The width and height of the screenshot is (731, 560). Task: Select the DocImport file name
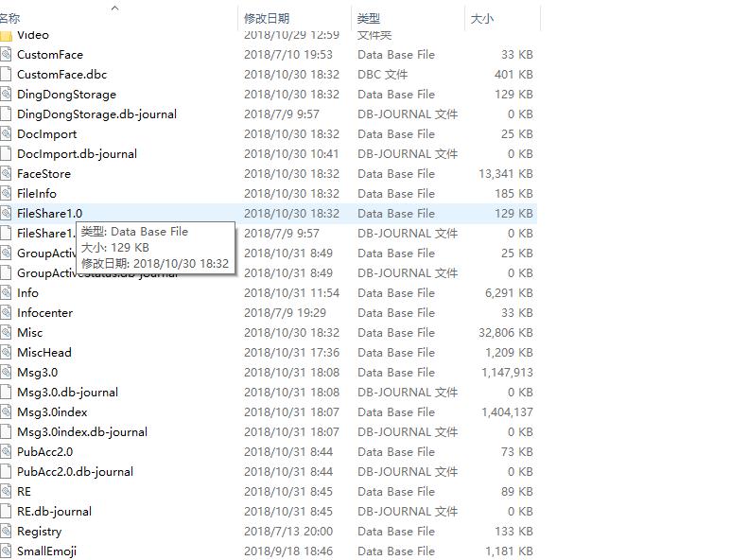46,134
